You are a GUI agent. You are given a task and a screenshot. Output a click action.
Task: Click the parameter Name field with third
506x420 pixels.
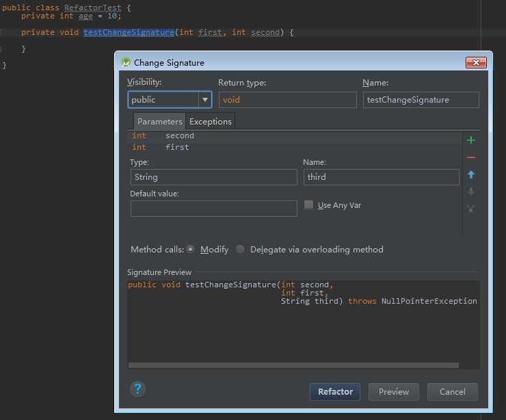[x=381, y=177]
